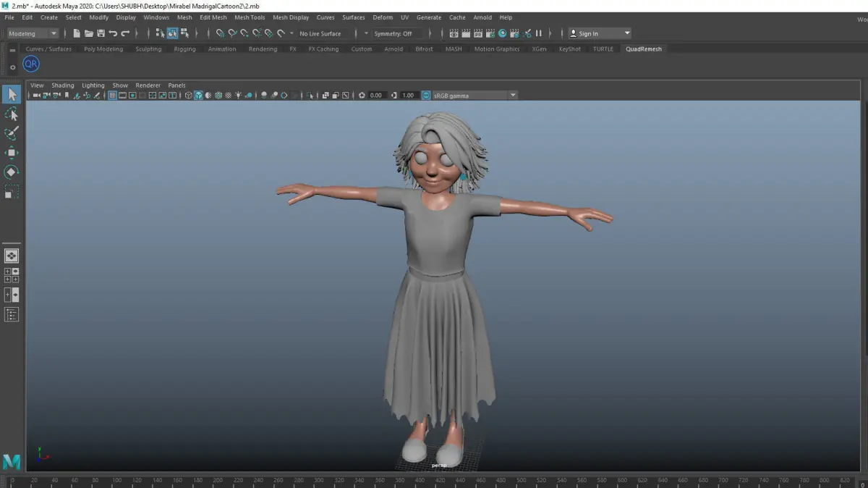This screenshot has height=488, width=868.
Task: Switch to the Sculpting shelf tab
Action: (148, 49)
